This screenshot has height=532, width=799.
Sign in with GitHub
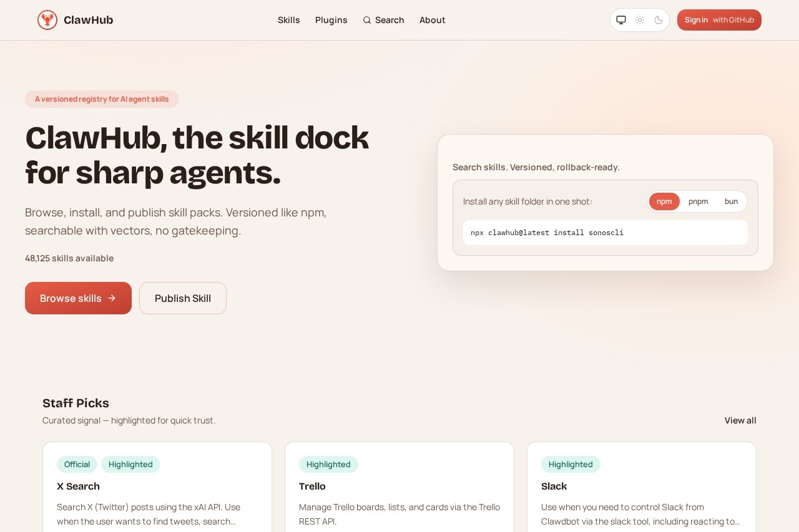(x=719, y=20)
